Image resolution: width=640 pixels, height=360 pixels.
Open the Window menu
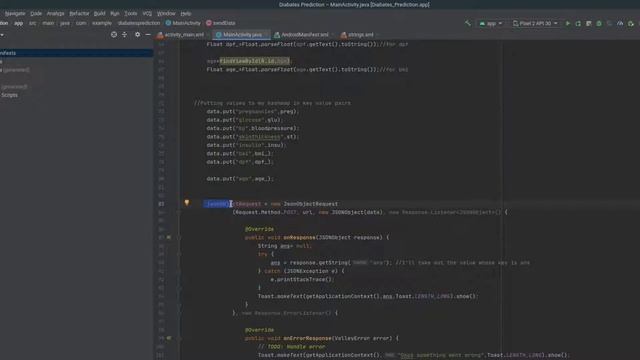[166, 13]
